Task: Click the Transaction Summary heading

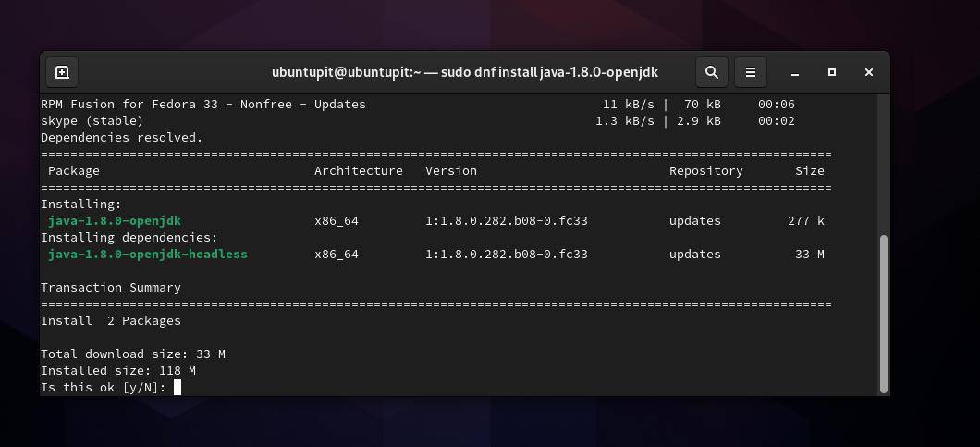Action: 111,288
